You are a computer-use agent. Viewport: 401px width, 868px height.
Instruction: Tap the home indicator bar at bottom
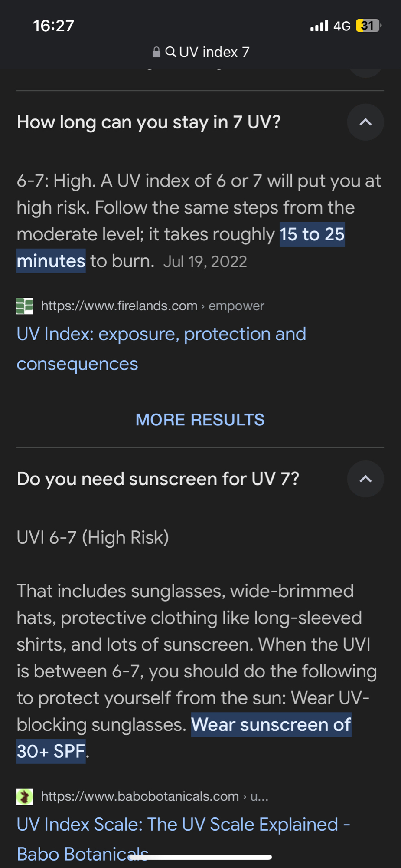pyautogui.click(x=200, y=857)
